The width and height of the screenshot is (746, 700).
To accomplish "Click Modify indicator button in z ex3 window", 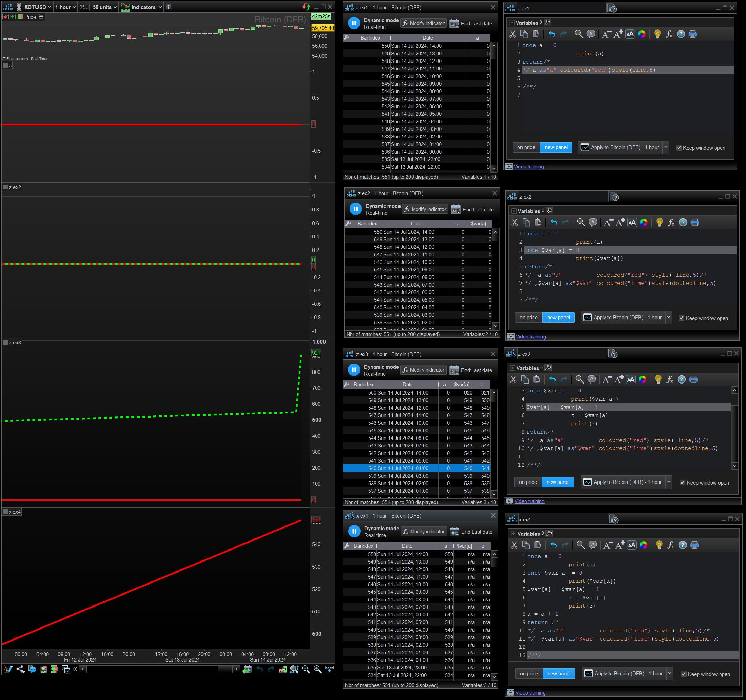I will pos(423,370).
